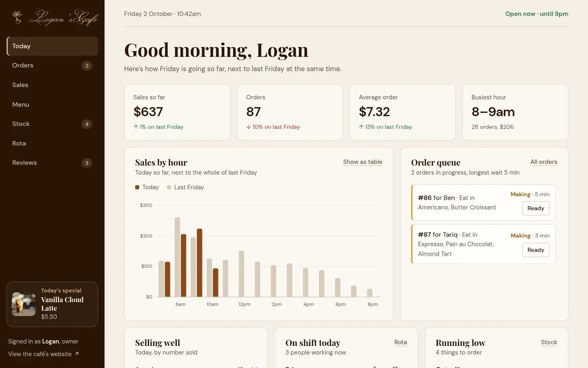The image size is (588, 368).
Task: Click the Sales by hour heading
Action: tap(161, 162)
